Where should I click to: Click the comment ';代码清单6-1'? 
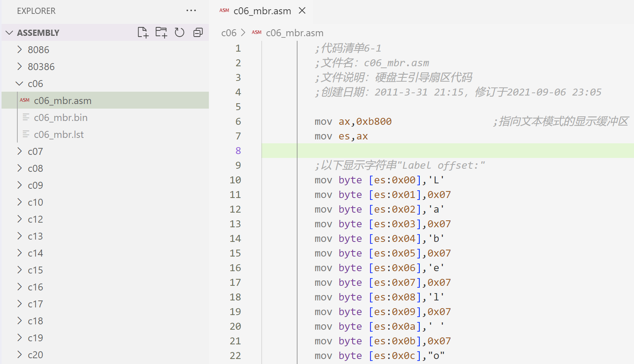coord(348,48)
